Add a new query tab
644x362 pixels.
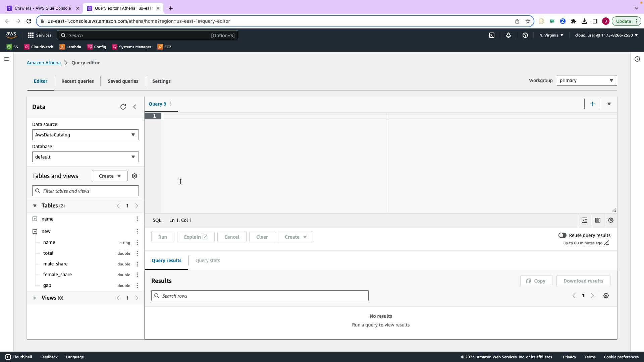[x=592, y=104]
